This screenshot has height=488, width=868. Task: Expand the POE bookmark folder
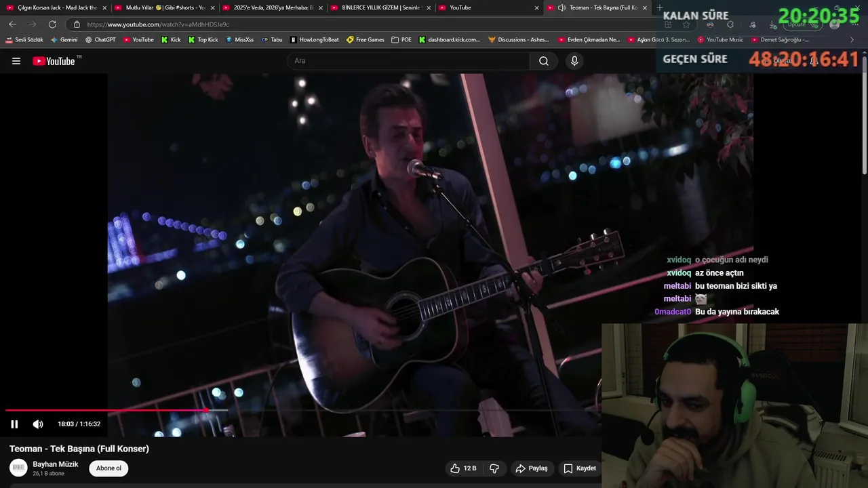[x=401, y=40]
